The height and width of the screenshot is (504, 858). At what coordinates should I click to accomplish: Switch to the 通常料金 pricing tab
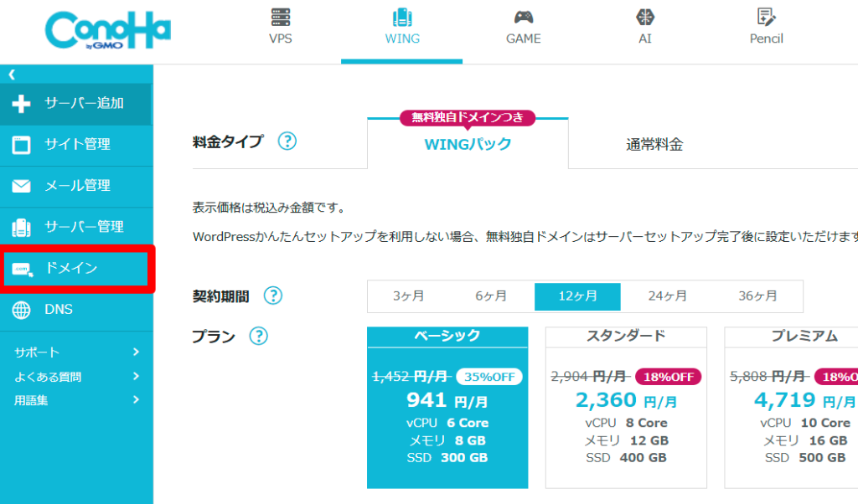(x=654, y=145)
